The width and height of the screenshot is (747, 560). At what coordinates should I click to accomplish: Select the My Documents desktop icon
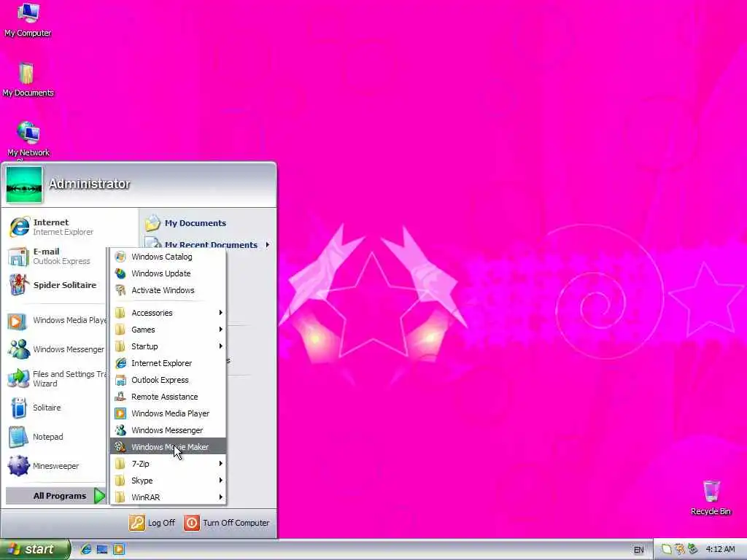[28, 79]
